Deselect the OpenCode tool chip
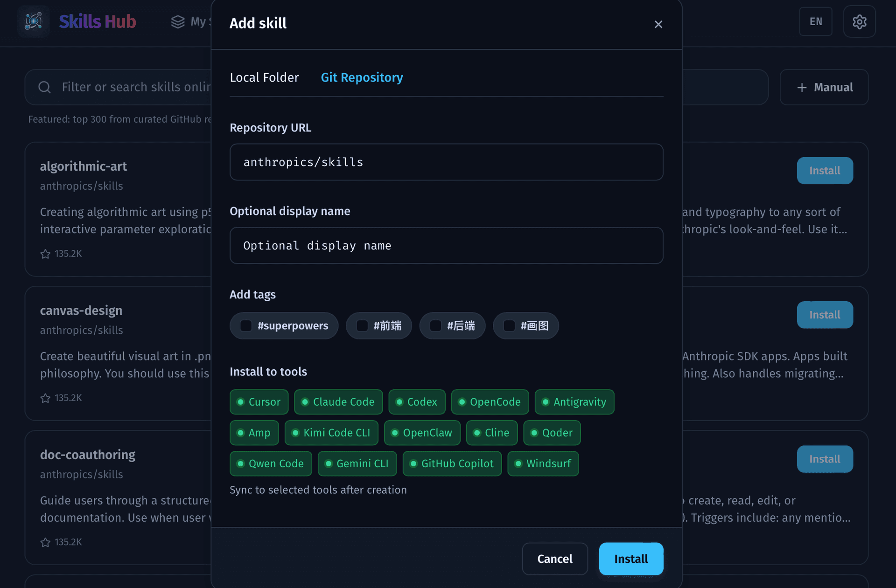The height and width of the screenshot is (588, 896). 490,402
